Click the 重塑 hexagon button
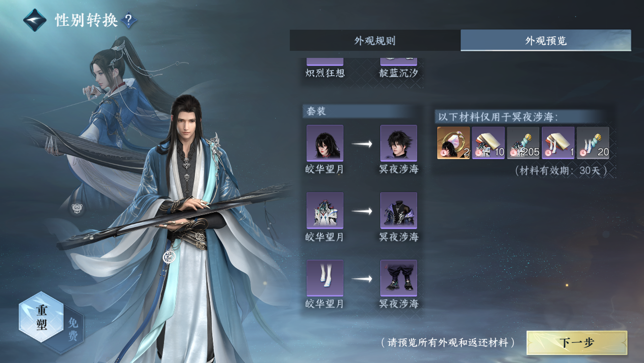644x363 pixels. pyautogui.click(x=41, y=317)
